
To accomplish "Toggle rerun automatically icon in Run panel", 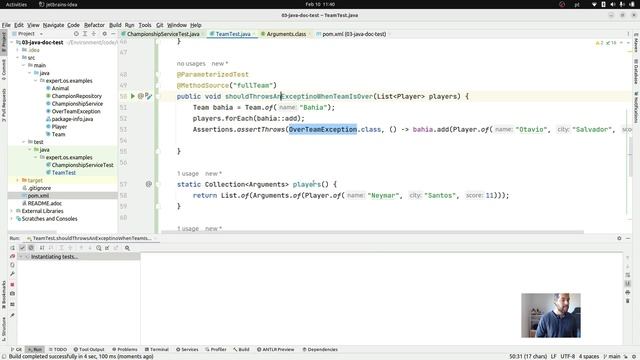I will tap(13, 265).
